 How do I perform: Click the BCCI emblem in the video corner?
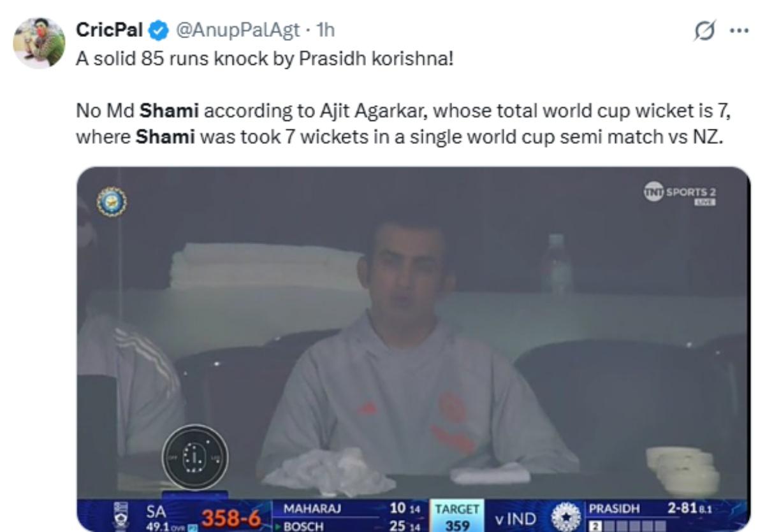[x=112, y=201]
